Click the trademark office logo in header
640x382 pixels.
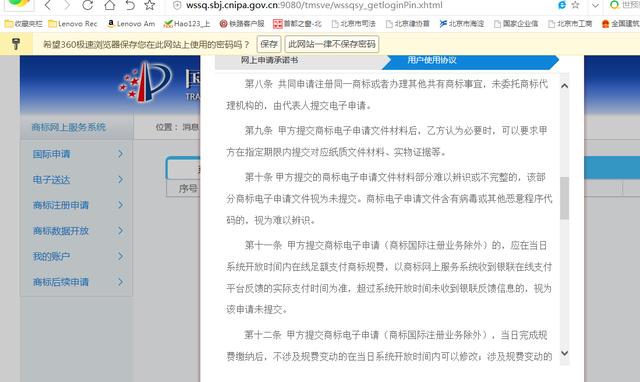click(x=145, y=83)
